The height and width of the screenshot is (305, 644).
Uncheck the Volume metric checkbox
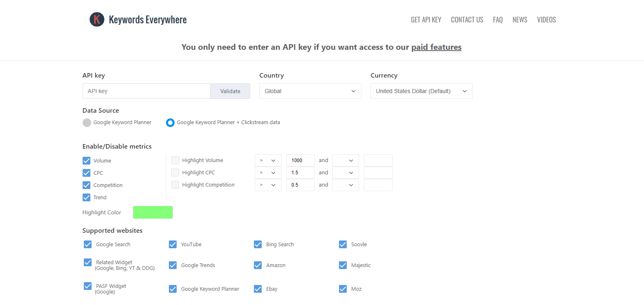[86, 160]
